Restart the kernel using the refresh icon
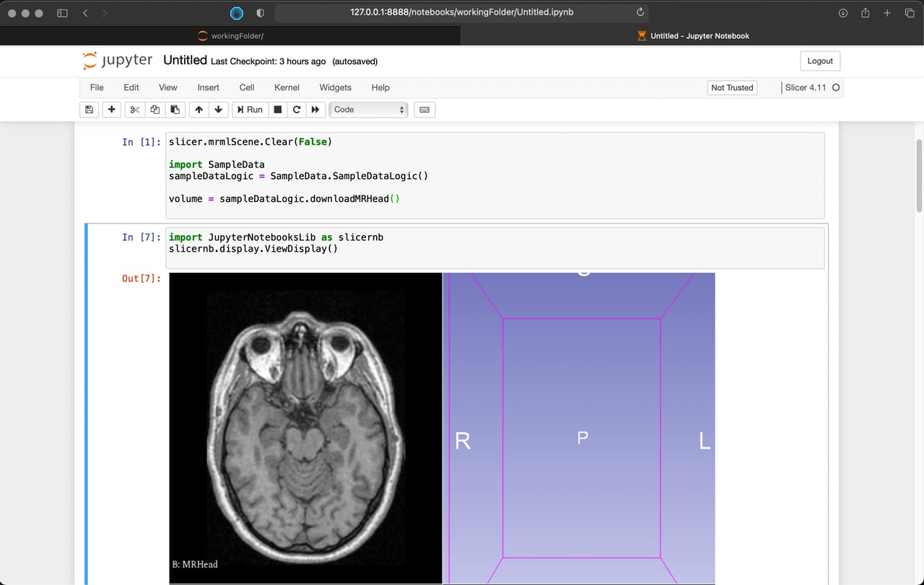Image resolution: width=924 pixels, height=585 pixels. [297, 109]
